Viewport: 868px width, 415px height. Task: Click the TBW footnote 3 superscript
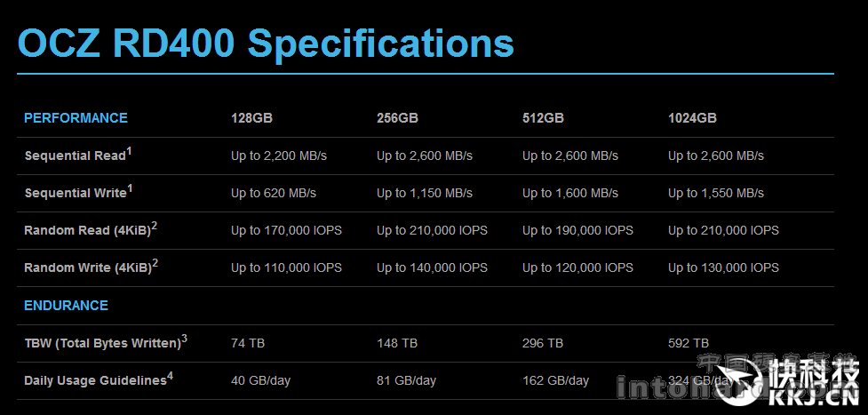click(184, 338)
